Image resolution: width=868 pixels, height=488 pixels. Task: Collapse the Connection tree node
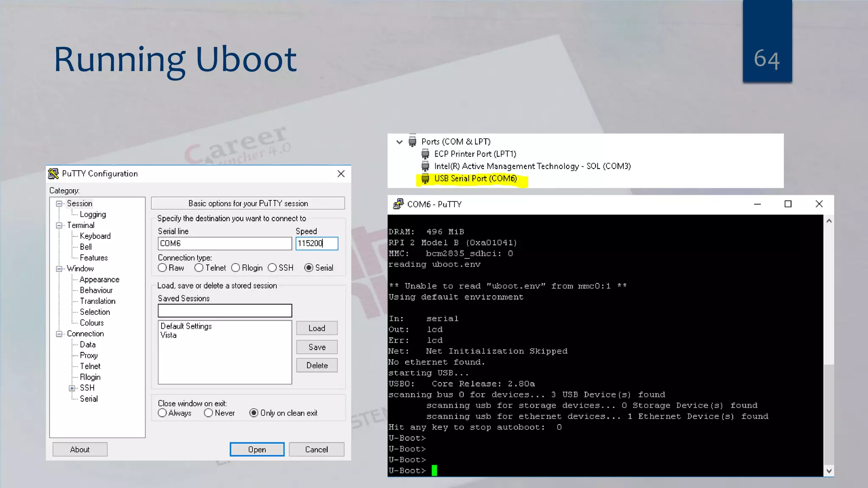pos(59,334)
